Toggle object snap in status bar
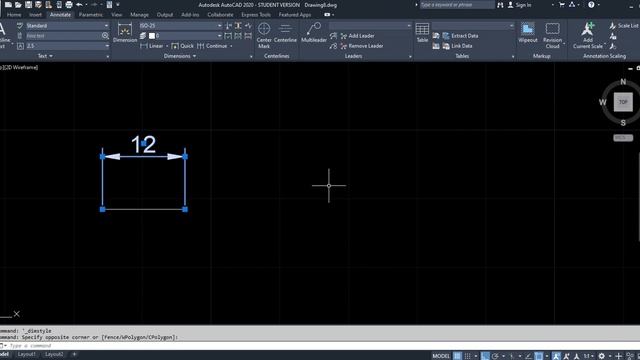This screenshot has height=360, width=640. (x=539, y=356)
